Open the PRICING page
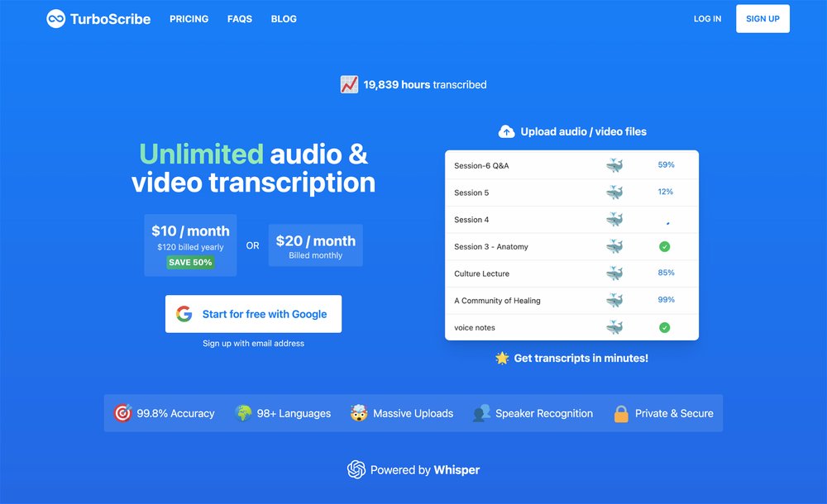This screenshot has width=827, height=504. coord(189,19)
